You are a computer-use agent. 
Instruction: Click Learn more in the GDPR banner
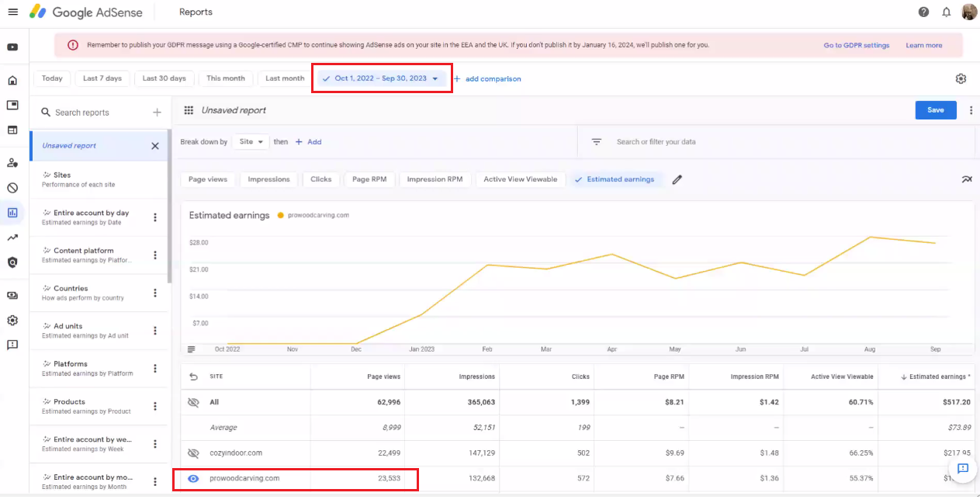924,46
